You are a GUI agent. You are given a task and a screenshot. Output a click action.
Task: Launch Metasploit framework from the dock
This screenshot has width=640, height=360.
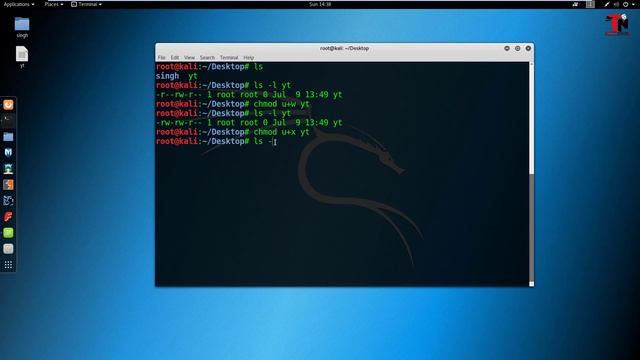point(8,153)
